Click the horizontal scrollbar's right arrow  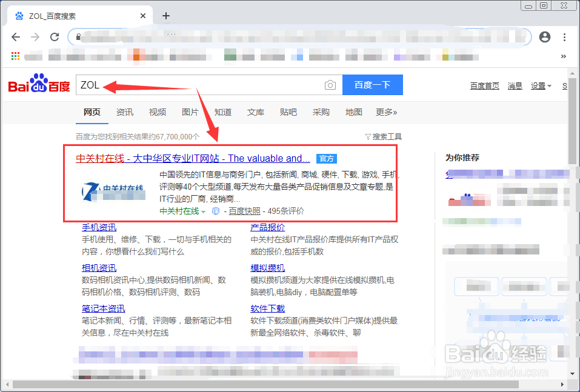coord(562,384)
